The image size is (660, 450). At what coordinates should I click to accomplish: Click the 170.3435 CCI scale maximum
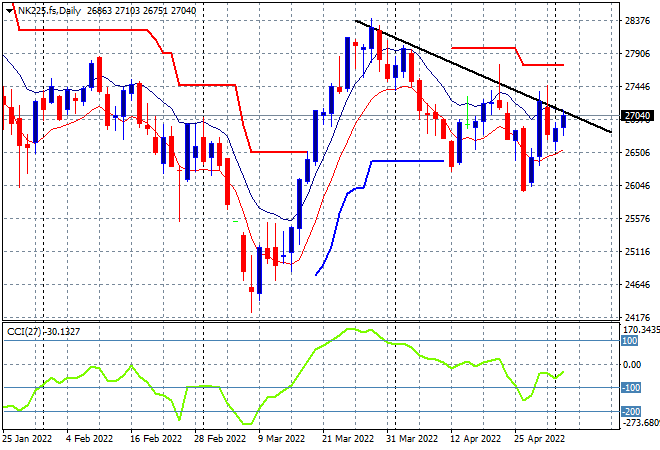641,330
